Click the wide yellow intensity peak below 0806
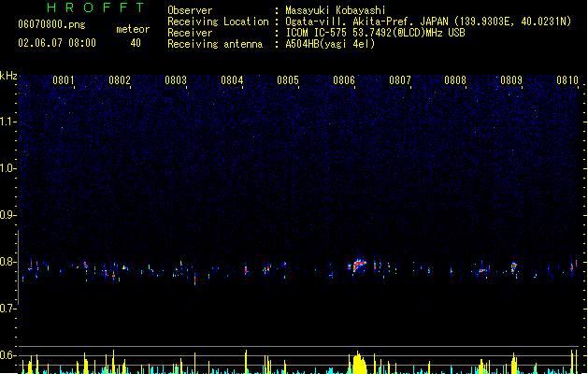Screen dimensions: 588x374 359,363
